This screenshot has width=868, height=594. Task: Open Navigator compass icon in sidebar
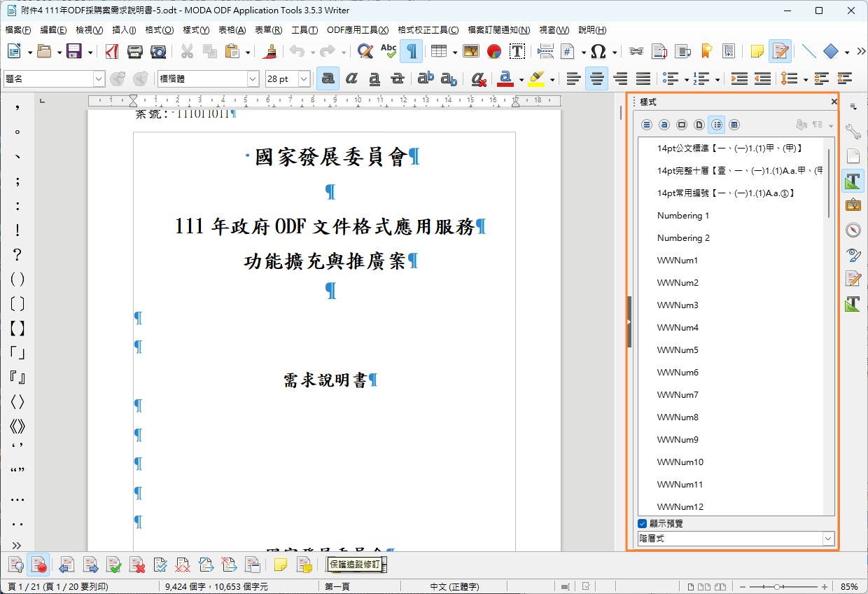point(853,230)
